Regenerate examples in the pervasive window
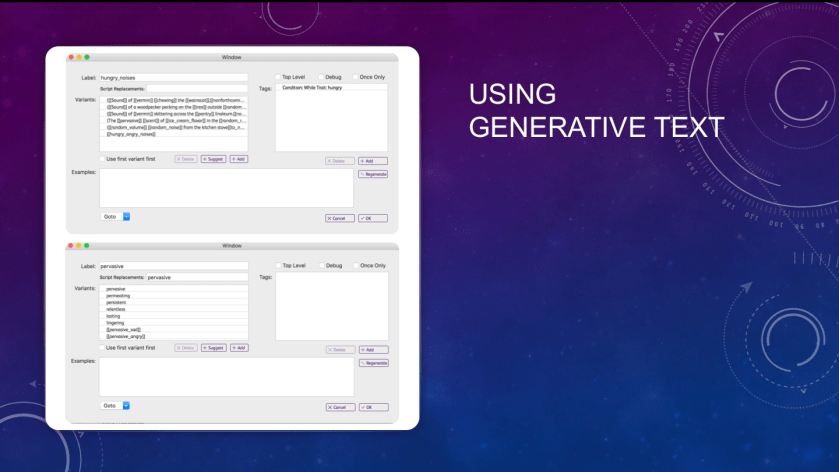Screen dimensions: 839x472 pos(372,363)
